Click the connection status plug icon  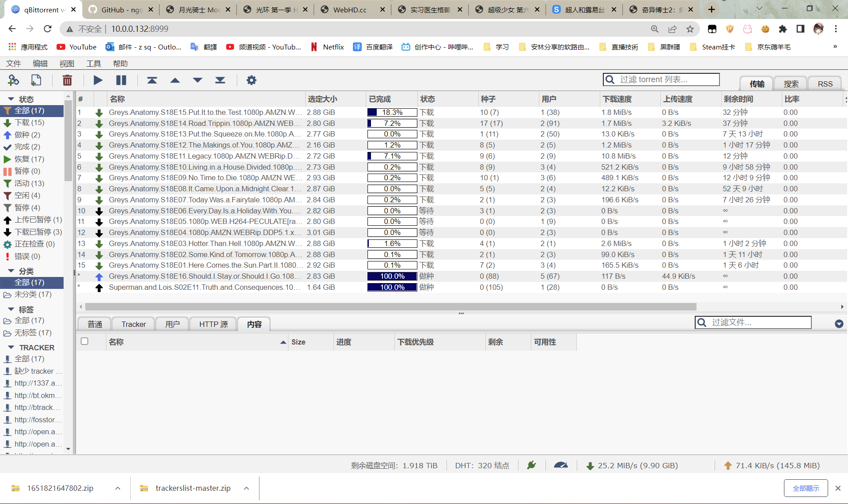point(531,465)
